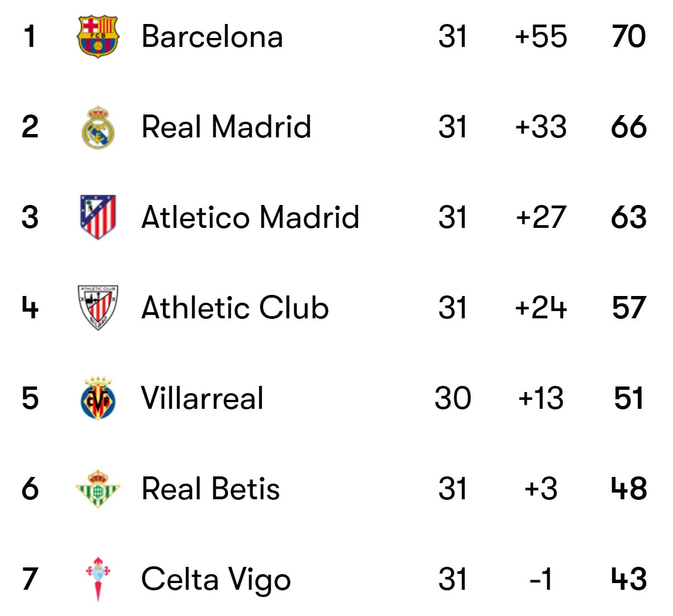Image resolution: width=673 pixels, height=616 pixels.
Task: Click Real Betis's rank number 6
Action: (x=30, y=489)
